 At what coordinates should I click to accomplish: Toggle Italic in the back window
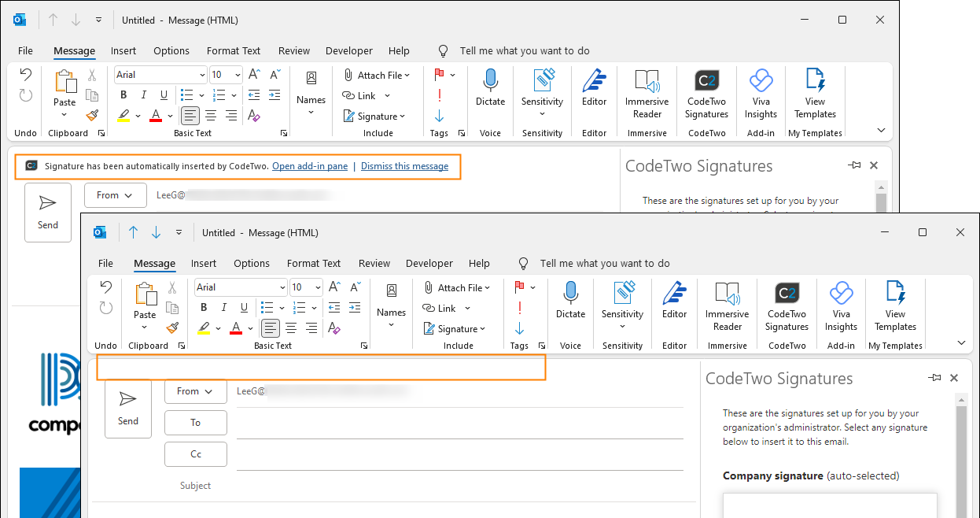click(x=144, y=95)
